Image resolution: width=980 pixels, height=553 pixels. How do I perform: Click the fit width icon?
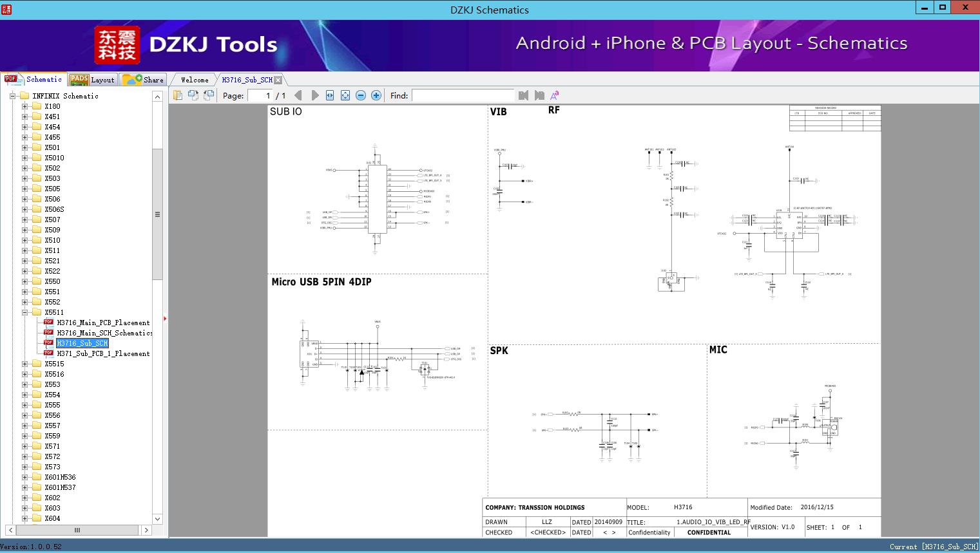click(330, 95)
